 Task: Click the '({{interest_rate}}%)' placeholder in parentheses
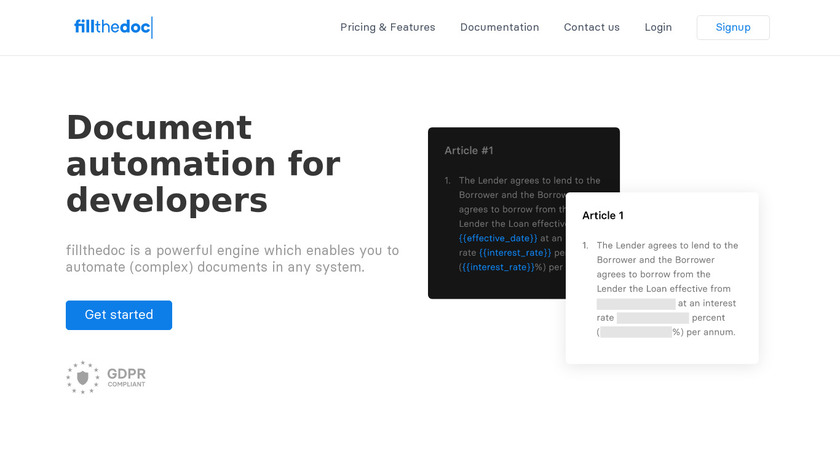click(x=500, y=267)
